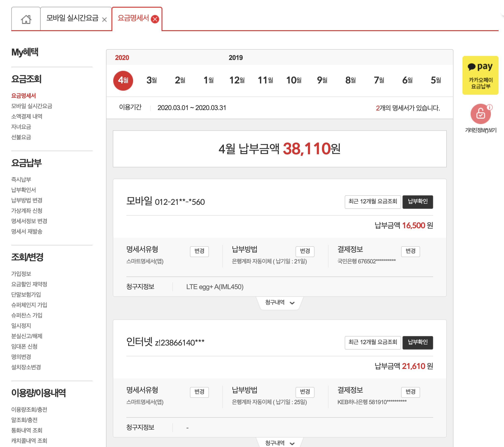The height and width of the screenshot is (447, 504).
Task: Expand 청구내역 under the internet bill
Action: tap(279, 443)
